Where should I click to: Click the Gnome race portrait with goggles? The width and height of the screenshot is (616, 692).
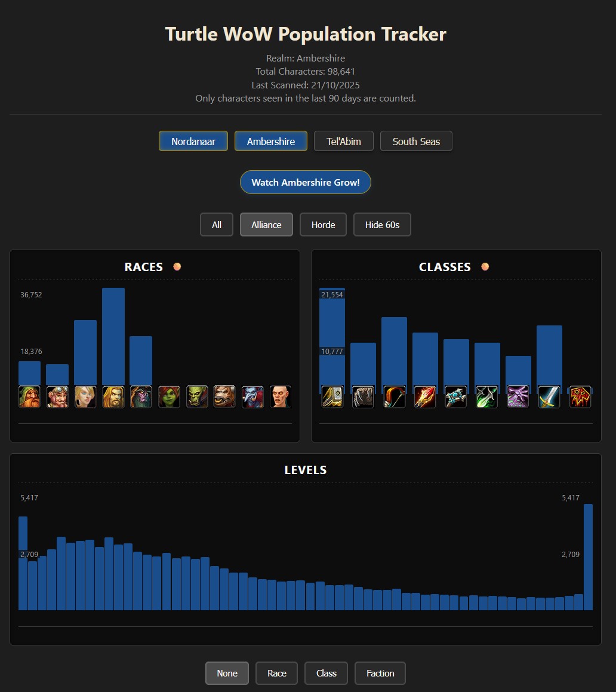coord(57,396)
